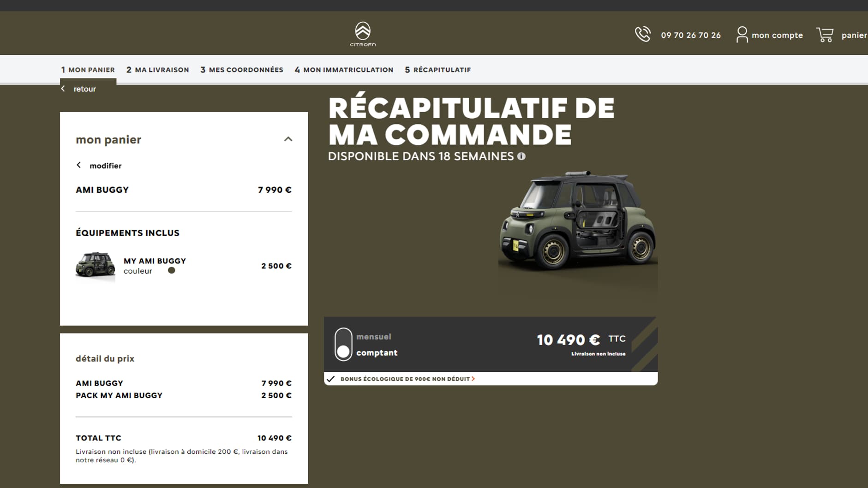Click the AMI BUGGY 7 990 € price in mon panier

[275, 190]
